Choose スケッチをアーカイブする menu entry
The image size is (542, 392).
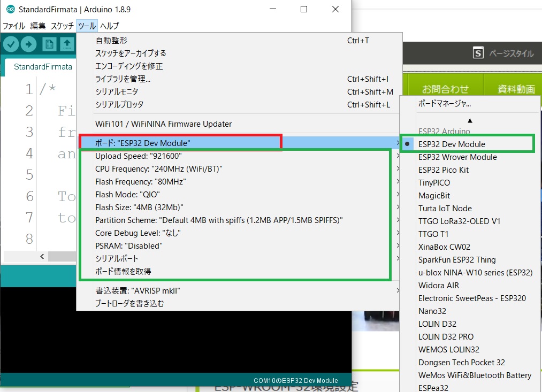coord(239,53)
